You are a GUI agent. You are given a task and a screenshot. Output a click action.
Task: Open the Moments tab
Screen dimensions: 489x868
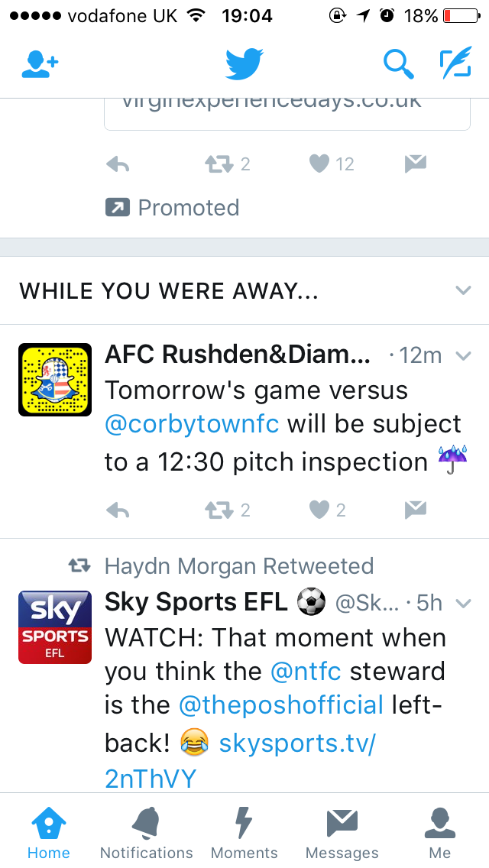pos(244,832)
